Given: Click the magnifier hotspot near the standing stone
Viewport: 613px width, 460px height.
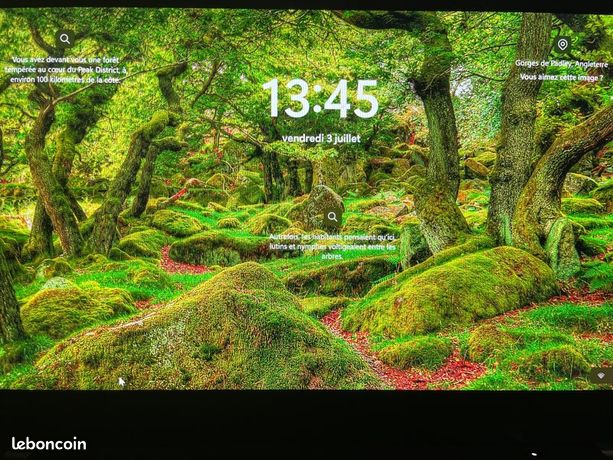Looking at the screenshot, I should (x=332, y=217).
